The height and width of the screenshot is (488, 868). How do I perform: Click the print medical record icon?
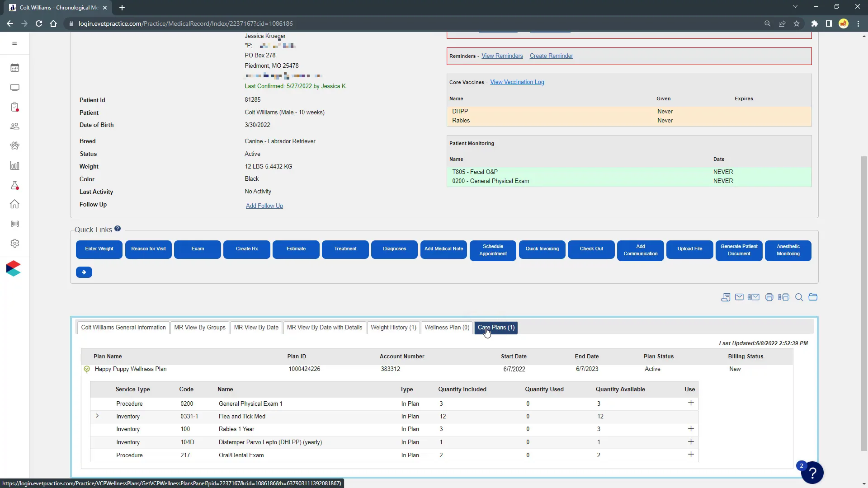click(x=769, y=297)
